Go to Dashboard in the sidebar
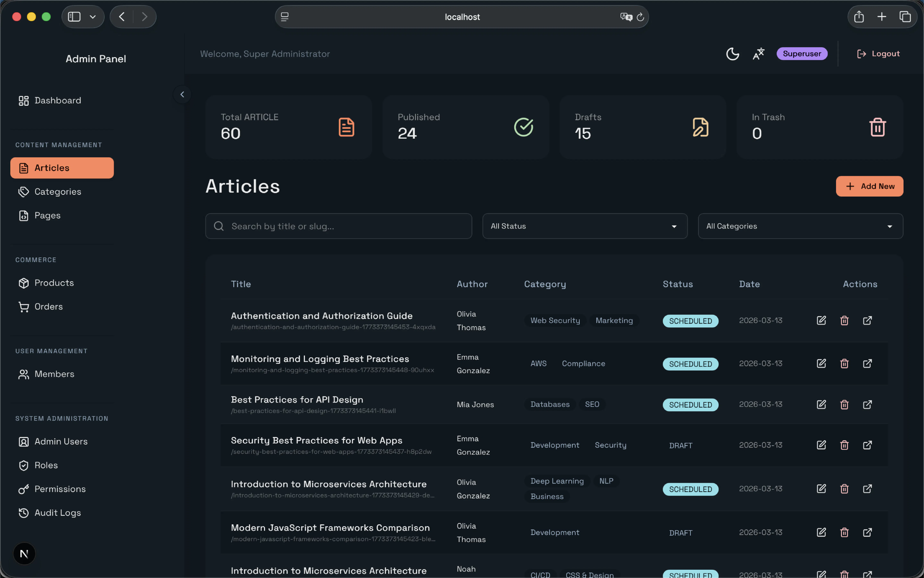This screenshot has width=924, height=578. pyautogui.click(x=62, y=101)
